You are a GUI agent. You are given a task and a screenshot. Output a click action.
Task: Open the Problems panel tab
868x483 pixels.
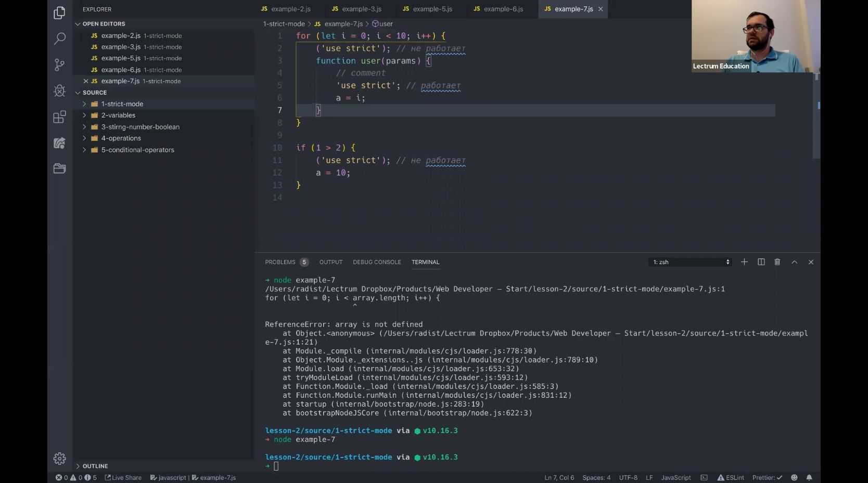(286, 262)
